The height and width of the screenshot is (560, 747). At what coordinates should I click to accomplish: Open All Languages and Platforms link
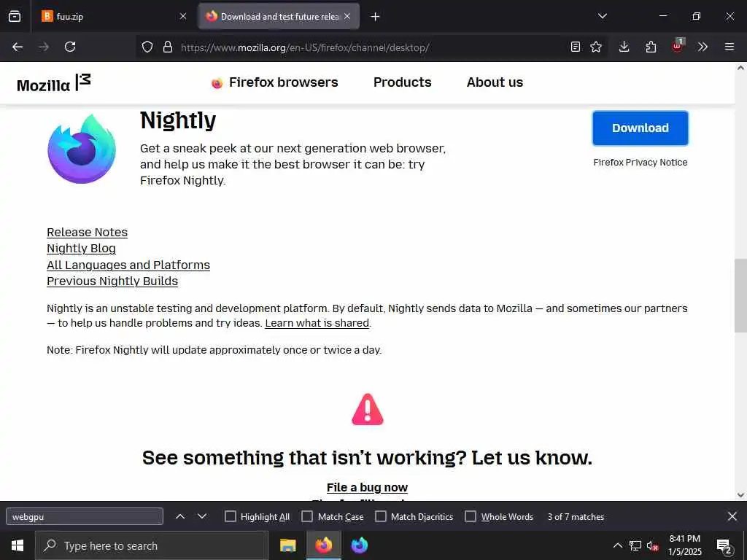[x=128, y=265]
